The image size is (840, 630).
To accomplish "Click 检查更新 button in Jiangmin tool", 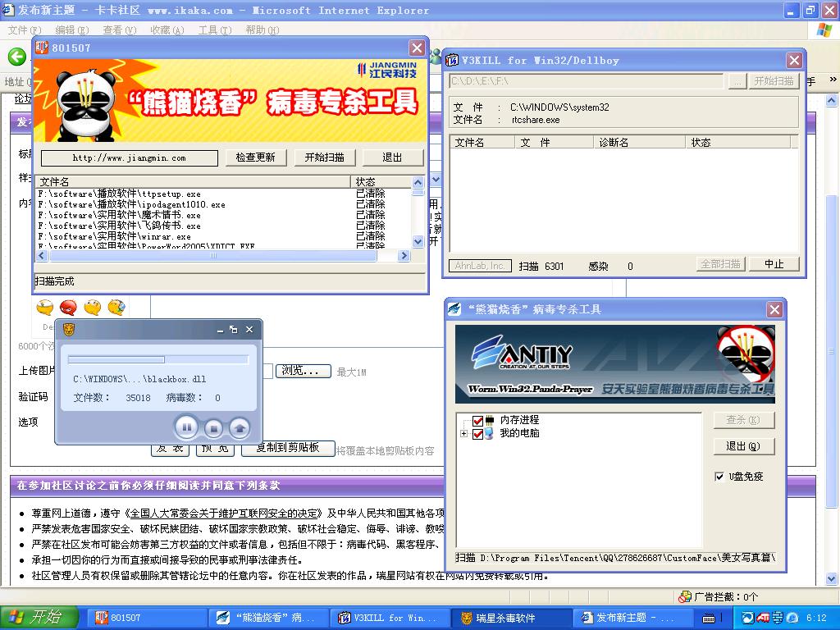I will [x=255, y=157].
